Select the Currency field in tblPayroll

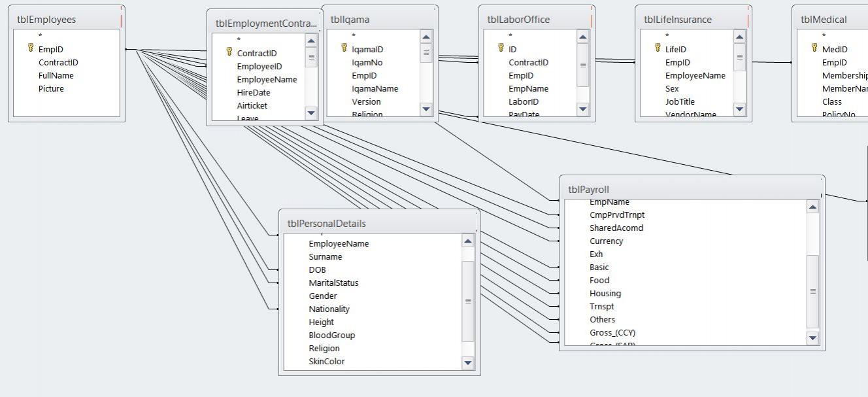[606, 241]
